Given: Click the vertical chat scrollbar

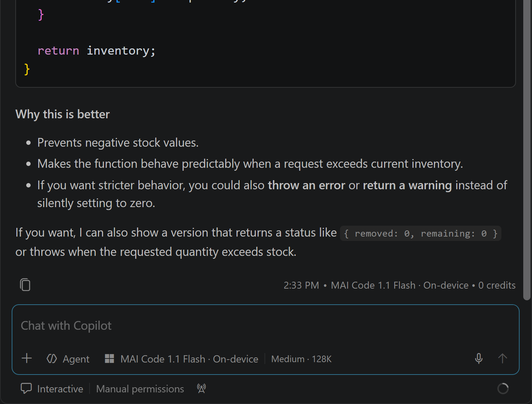Looking at the screenshot, I should click(527, 150).
